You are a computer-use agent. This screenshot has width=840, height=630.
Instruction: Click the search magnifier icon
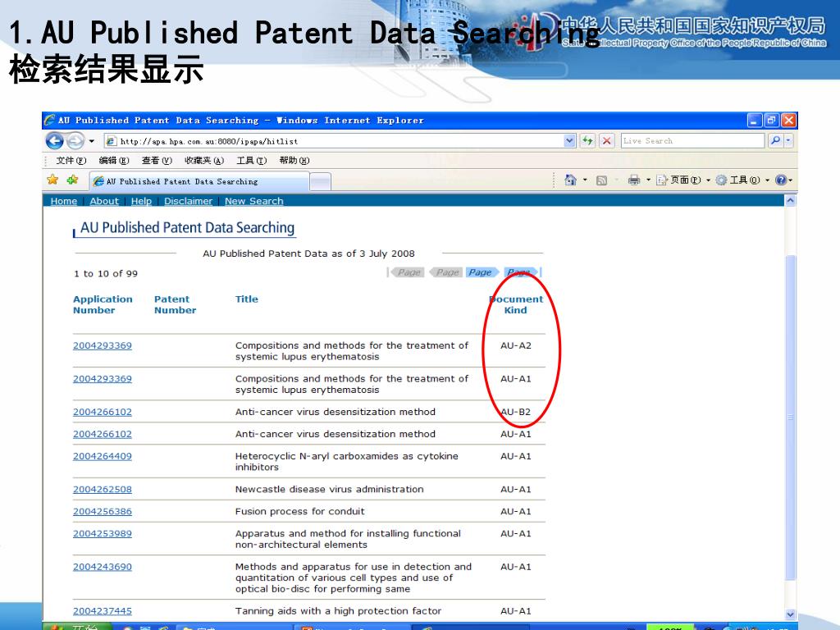point(775,141)
